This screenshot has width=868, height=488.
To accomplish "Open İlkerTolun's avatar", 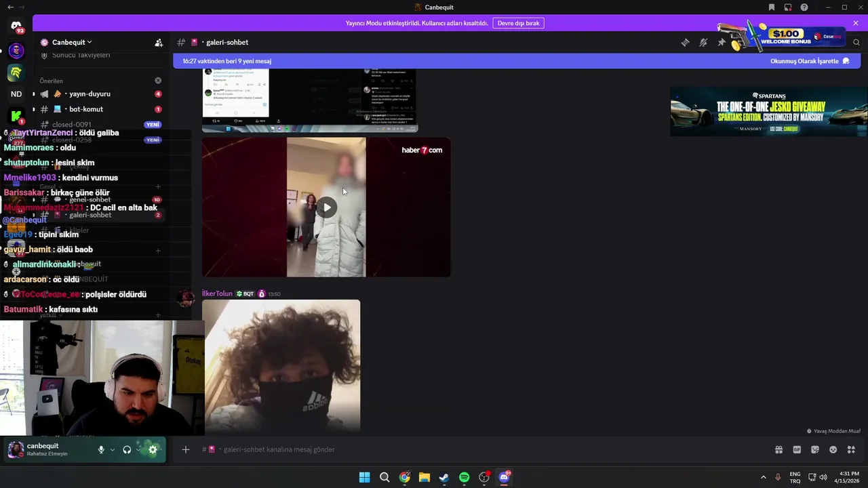I will pos(186,298).
